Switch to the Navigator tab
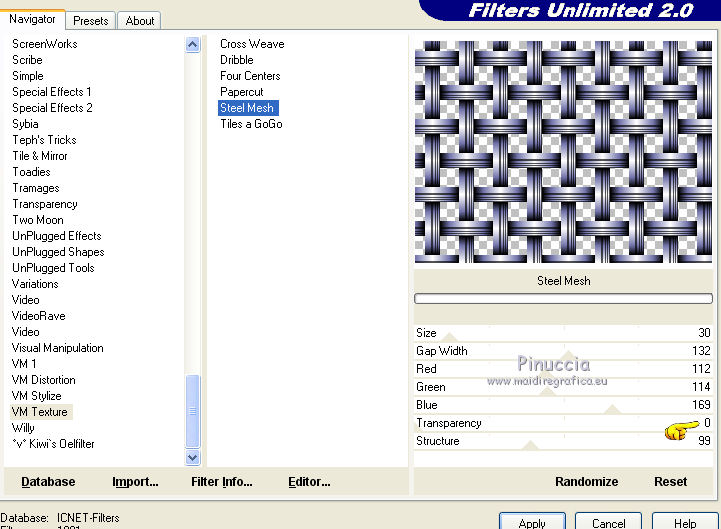The width and height of the screenshot is (721, 529). click(32, 19)
